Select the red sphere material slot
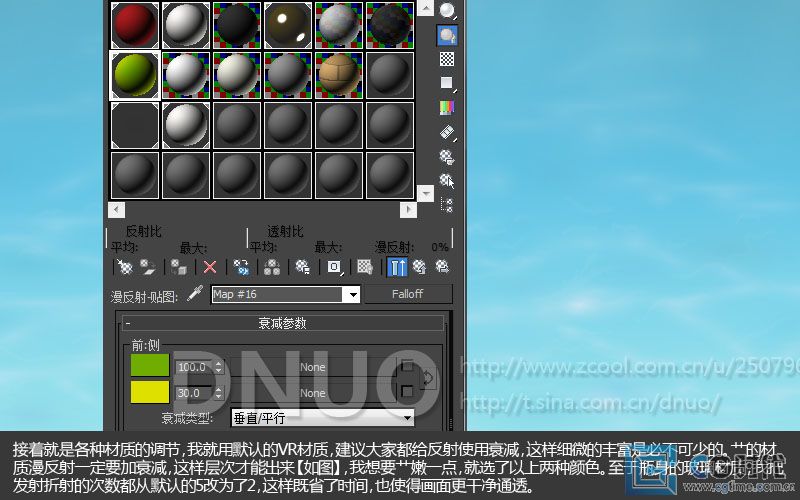This screenshot has width=800, height=500. (135, 25)
